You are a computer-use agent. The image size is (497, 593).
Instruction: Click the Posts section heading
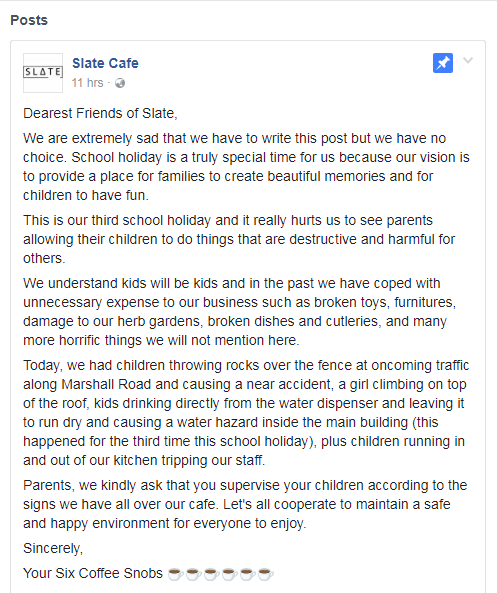pyautogui.click(x=29, y=20)
